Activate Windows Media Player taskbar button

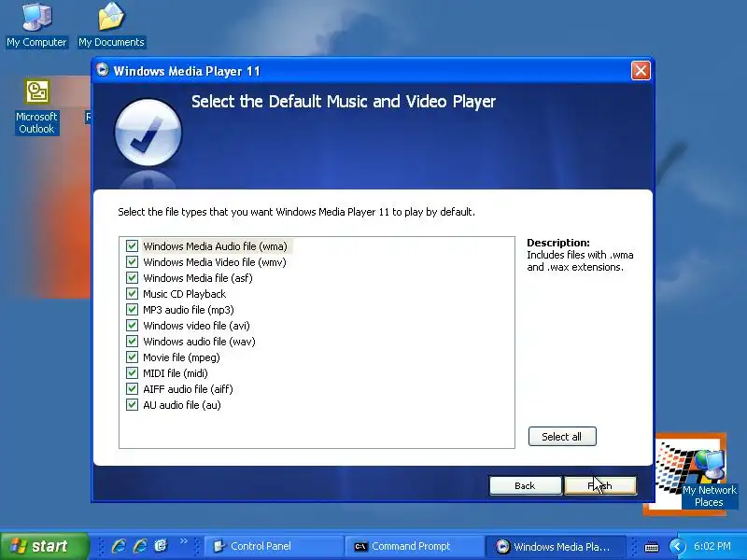[x=555, y=546]
